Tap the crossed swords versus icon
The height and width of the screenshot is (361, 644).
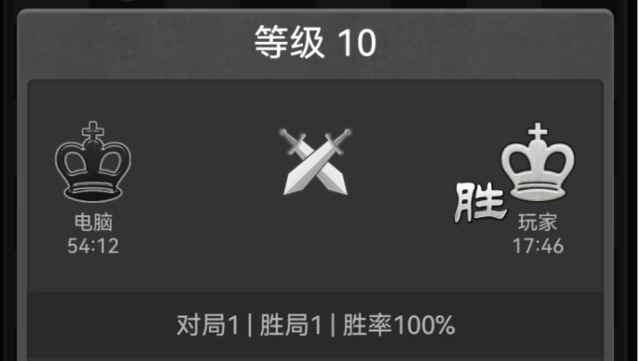[315, 161]
